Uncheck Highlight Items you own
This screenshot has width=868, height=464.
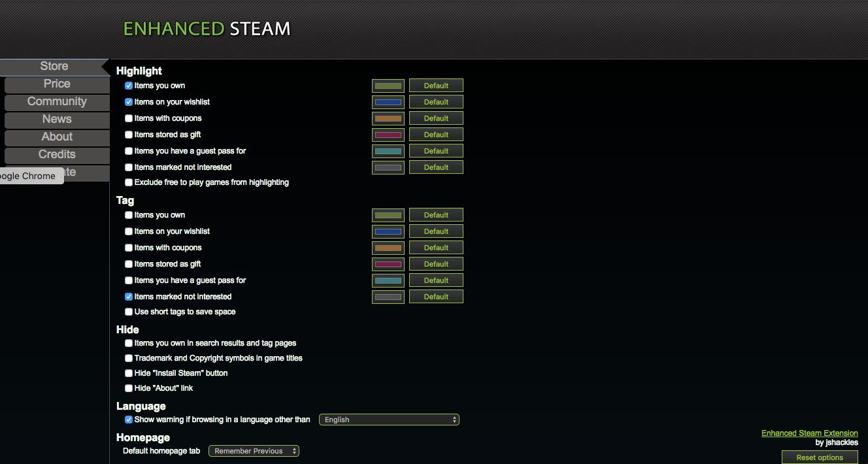pos(129,86)
